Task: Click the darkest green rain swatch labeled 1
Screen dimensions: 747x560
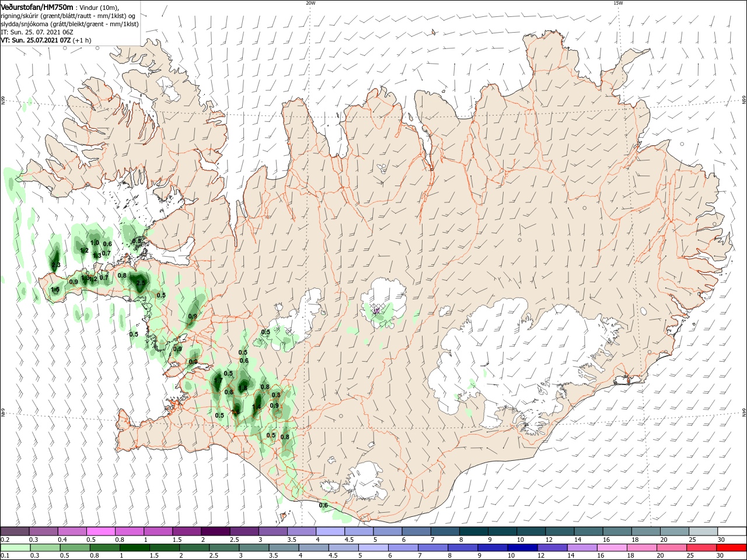Action: coord(135,548)
